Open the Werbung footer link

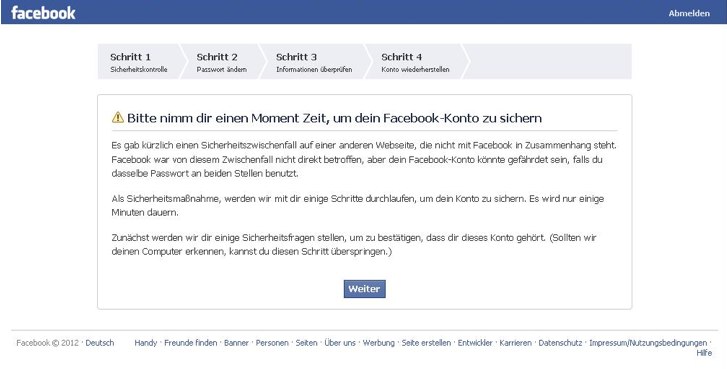(378, 343)
